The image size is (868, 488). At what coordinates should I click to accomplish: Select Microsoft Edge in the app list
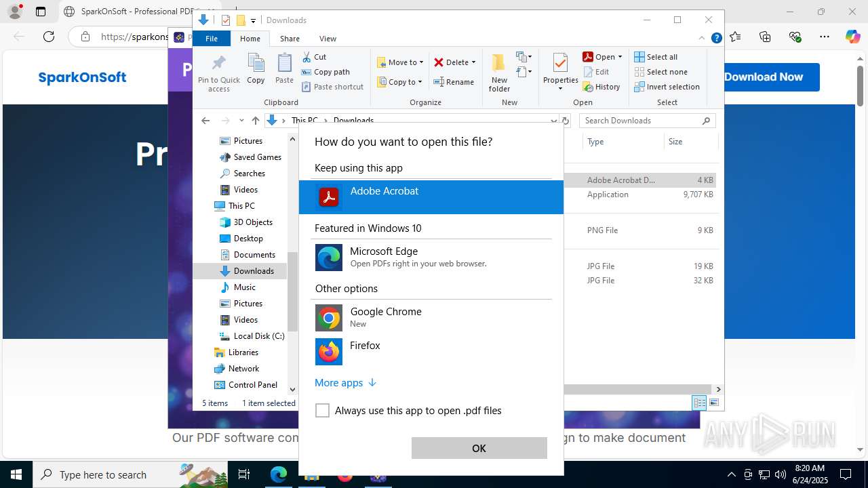click(x=431, y=258)
